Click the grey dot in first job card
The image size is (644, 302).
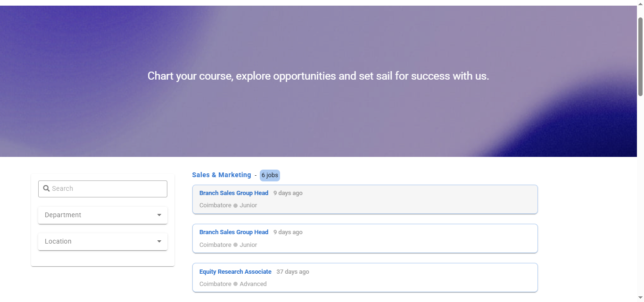pyautogui.click(x=236, y=205)
